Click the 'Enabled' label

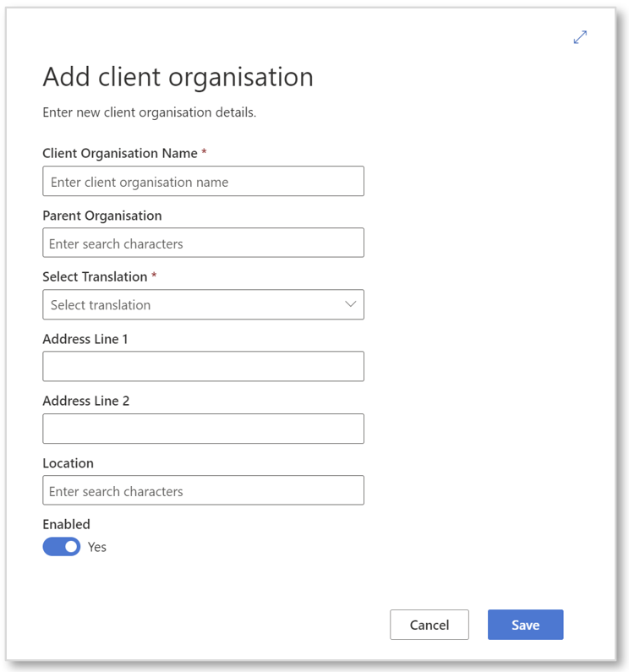click(67, 524)
